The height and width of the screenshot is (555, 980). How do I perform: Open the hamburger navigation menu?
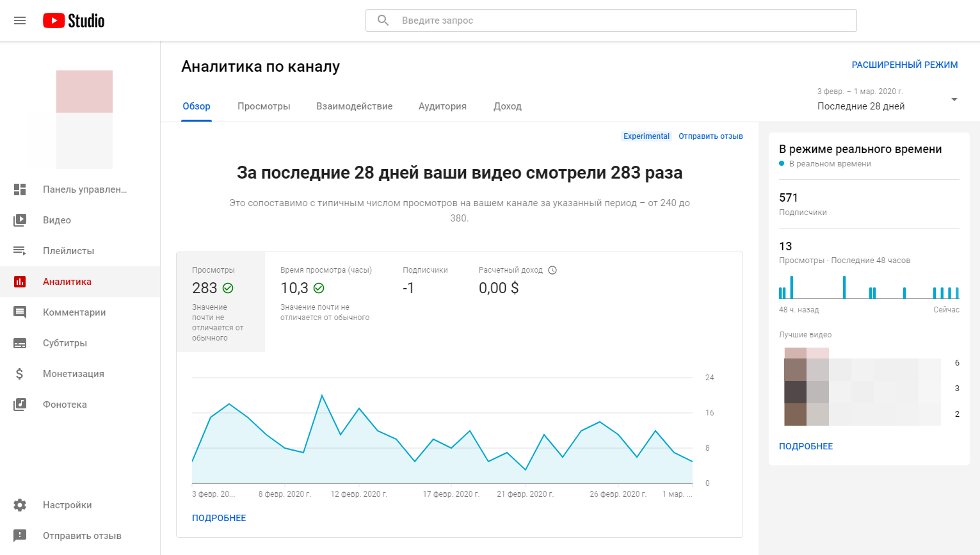[x=20, y=20]
